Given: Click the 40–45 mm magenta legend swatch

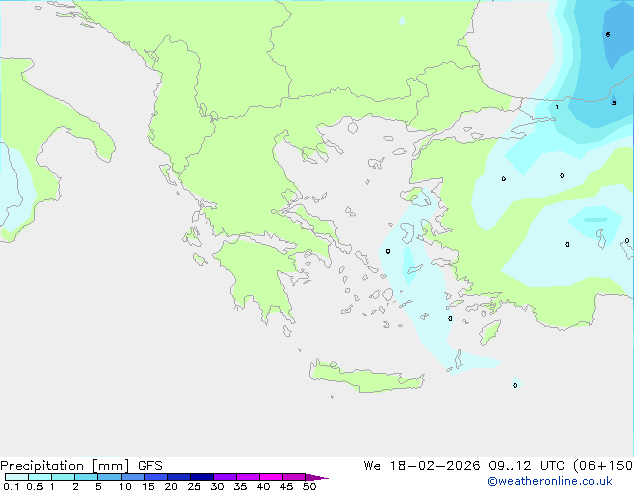Looking at the screenshot, I should coord(271,477).
